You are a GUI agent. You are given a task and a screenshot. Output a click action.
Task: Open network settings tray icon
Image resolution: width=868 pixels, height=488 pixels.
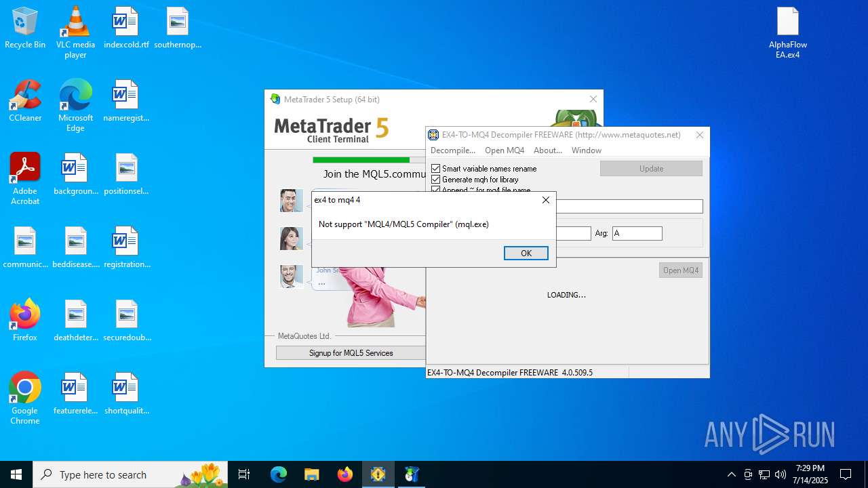point(764,474)
